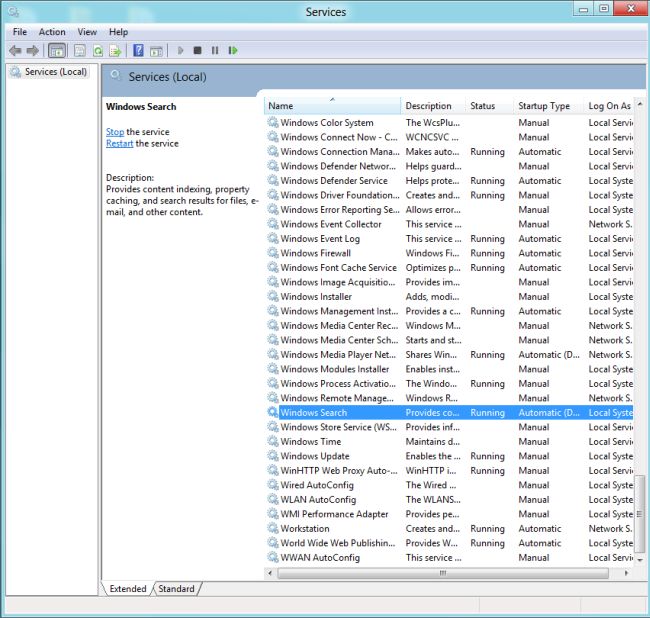This screenshot has height=618, width=650.
Task: Open the Action menu
Action: click(52, 32)
